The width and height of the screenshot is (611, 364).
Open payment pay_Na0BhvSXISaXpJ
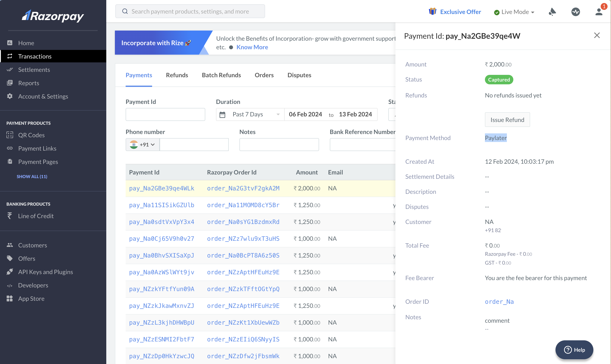coord(162,255)
